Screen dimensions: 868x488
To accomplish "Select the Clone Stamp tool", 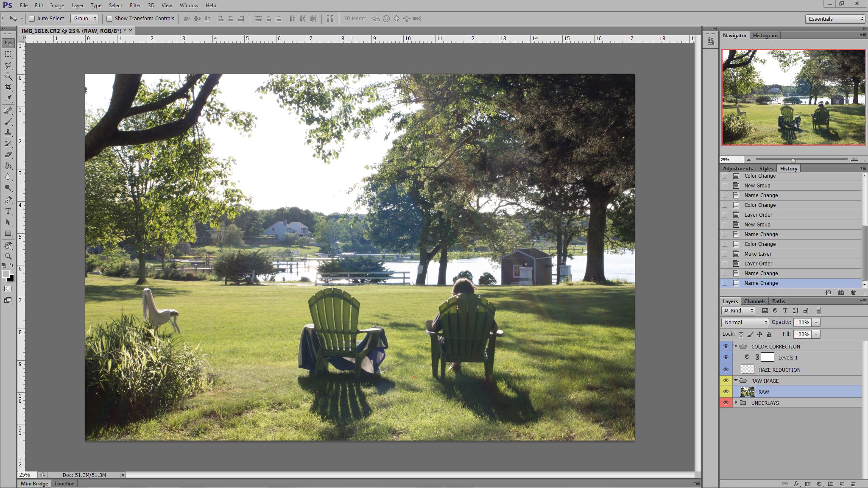I will pyautogui.click(x=8, y=133).
